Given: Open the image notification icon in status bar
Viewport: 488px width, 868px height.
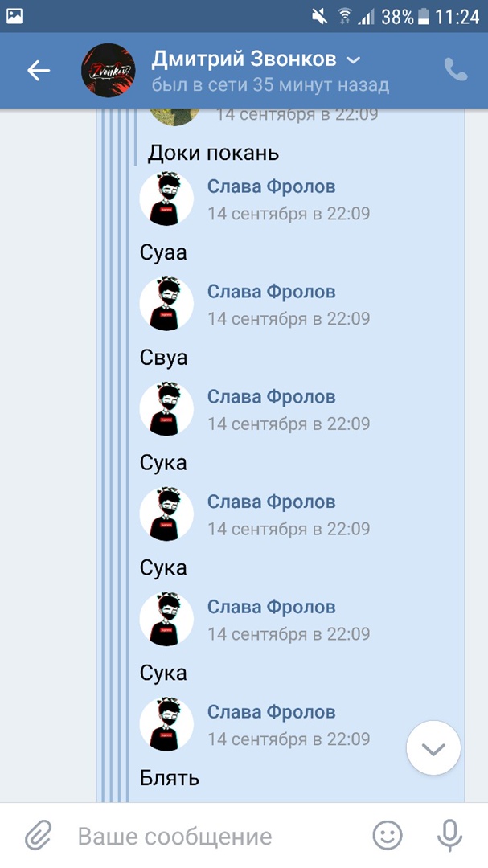Looking at the screenshot, I should click(x=14, y=16).
